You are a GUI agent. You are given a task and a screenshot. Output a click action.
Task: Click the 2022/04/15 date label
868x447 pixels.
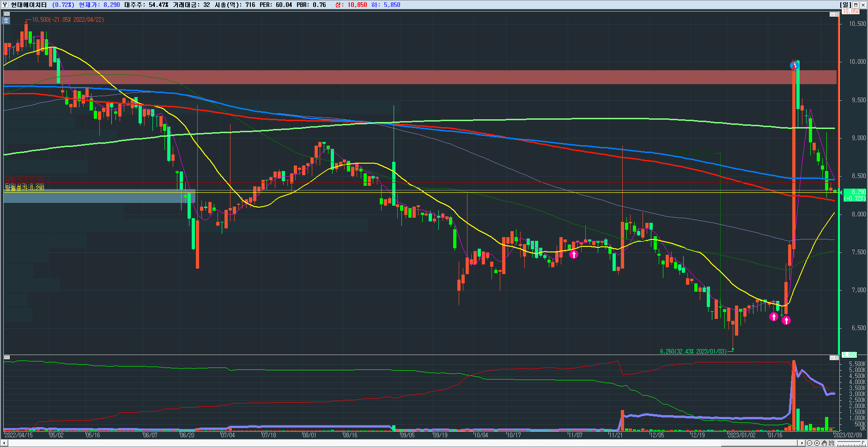click(x=18, y=435)
